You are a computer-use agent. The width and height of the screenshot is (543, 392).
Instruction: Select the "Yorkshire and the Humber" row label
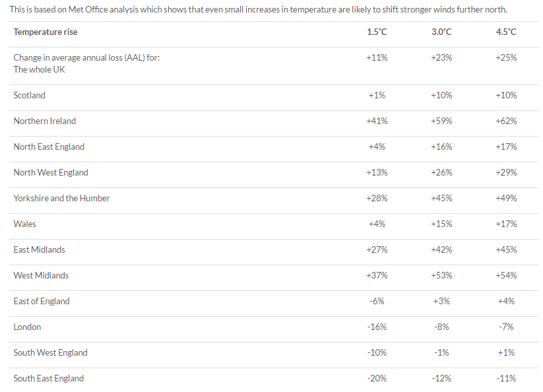(61, 198)
